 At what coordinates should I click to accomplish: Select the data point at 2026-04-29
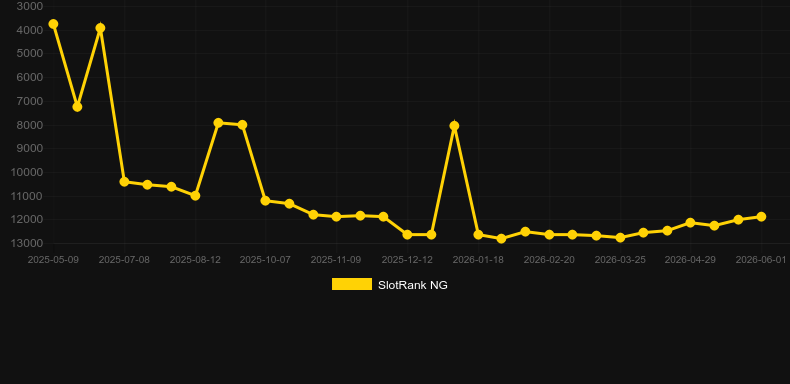pyautogui.click(x=690, y=223)
